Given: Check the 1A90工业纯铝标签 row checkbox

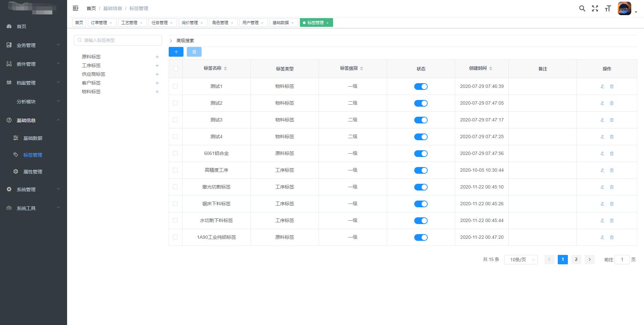Looking at the screenshot, I should coord(175,237).
